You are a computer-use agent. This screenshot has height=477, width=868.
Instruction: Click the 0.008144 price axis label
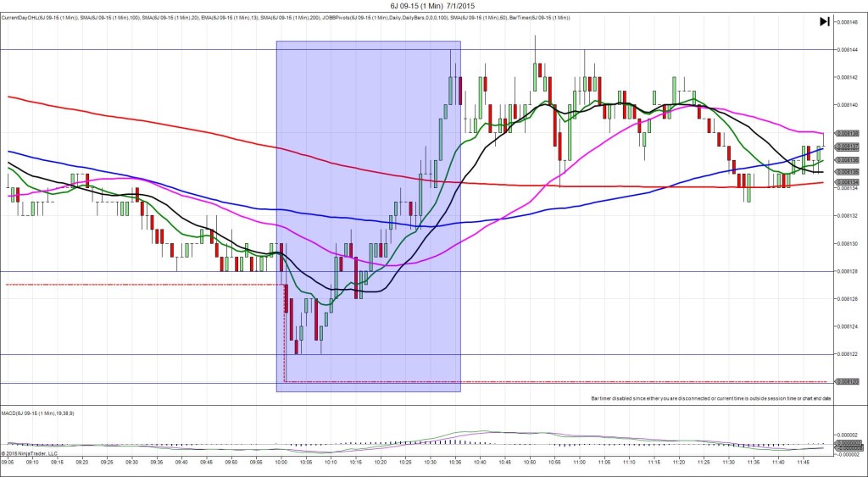[x=848, y=50]
